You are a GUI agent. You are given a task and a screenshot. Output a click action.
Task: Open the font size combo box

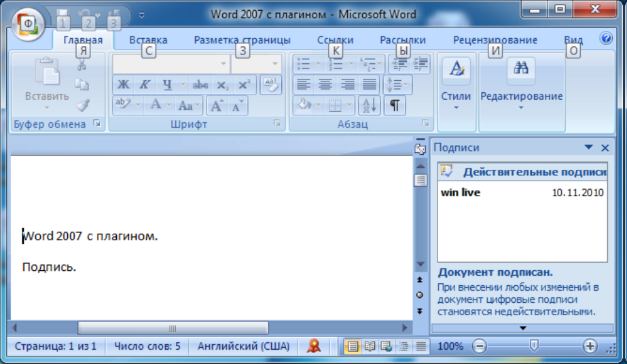pyautogui.click(x=256, y=64)
